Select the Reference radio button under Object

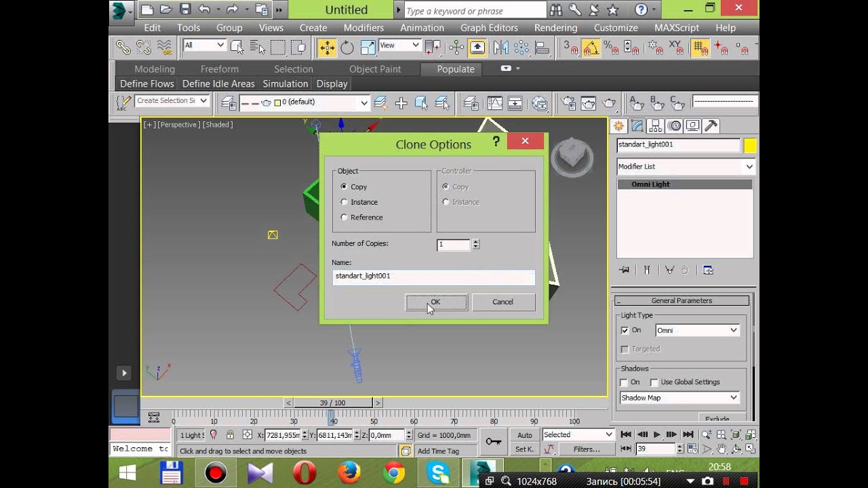(x=344, y=217)
